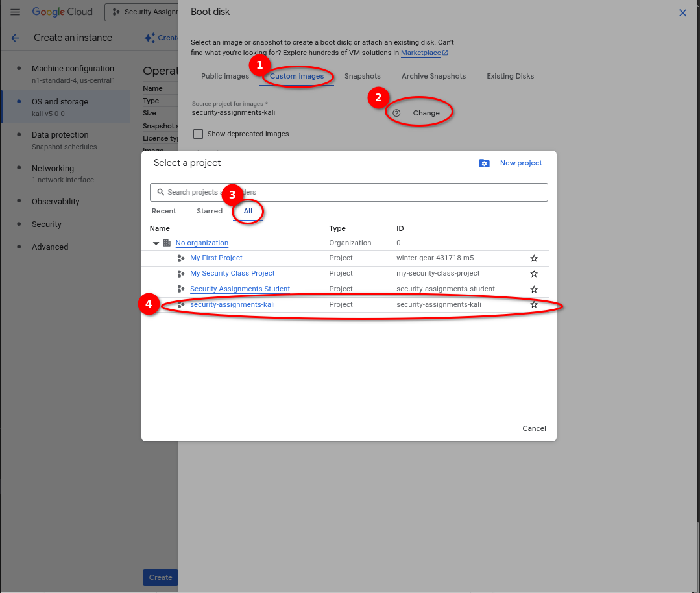Switch to the Public images tab
Viewport: 700px width, 593px height.
(x=225, y=77)
